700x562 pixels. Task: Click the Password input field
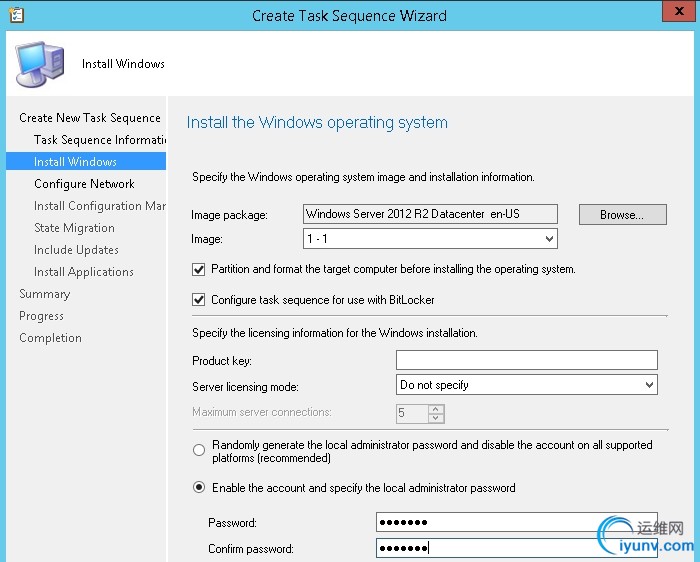517,522
